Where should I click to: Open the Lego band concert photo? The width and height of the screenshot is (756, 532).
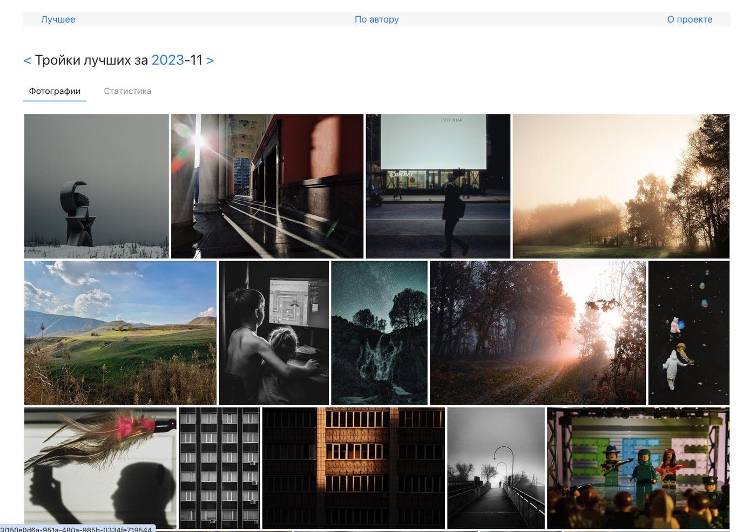638,468
